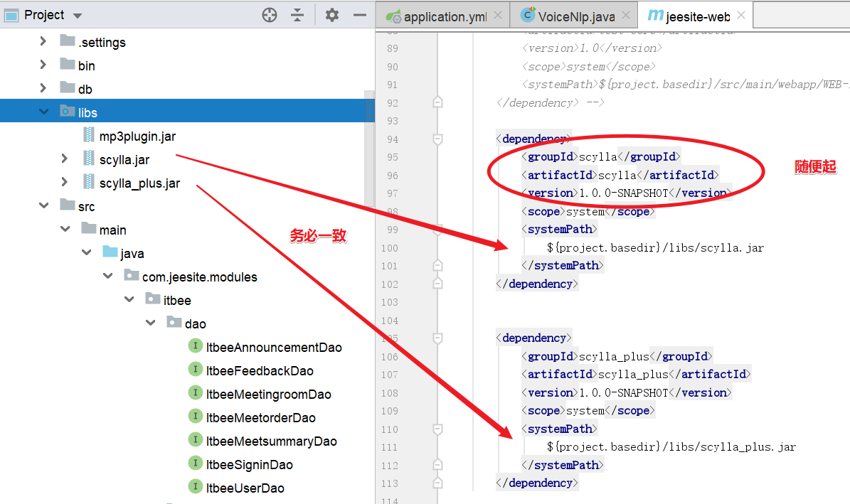Click the src folder icon
850x504 pixels.
pos(68,204)
